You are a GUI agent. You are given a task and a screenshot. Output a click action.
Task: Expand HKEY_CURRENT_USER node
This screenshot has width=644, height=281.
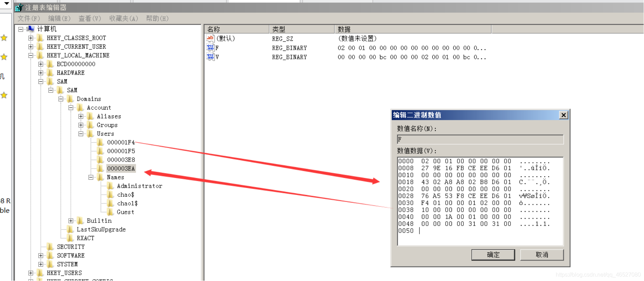tap(31, 46)
